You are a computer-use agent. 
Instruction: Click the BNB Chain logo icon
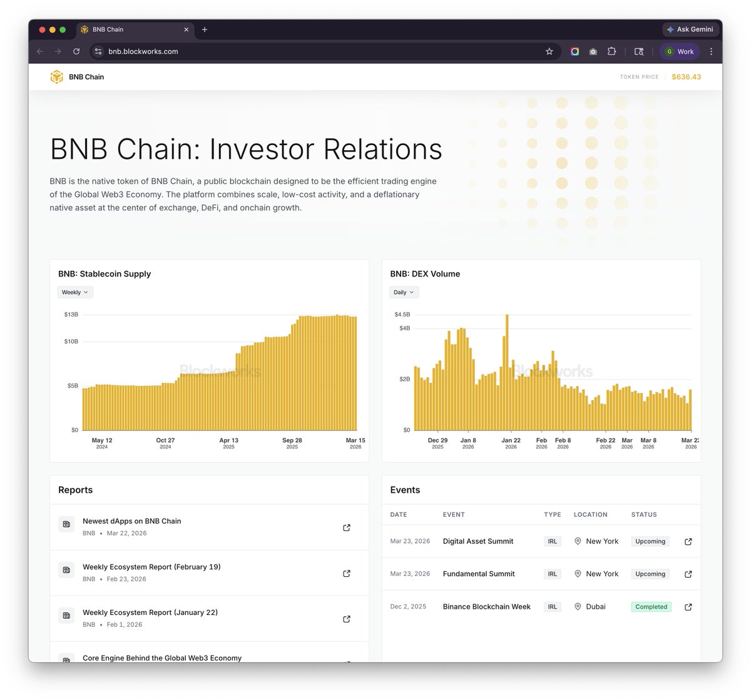coord(57,77)
